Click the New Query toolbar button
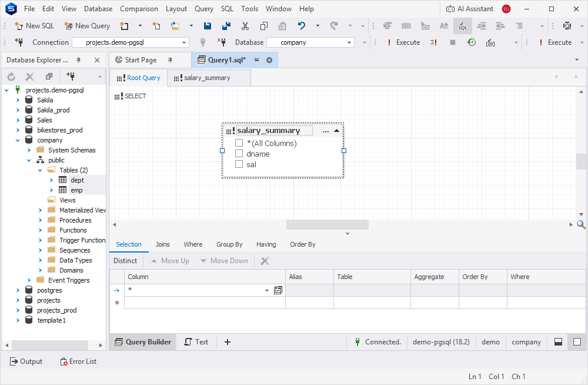Screen dimensions: 588x385 87,26
